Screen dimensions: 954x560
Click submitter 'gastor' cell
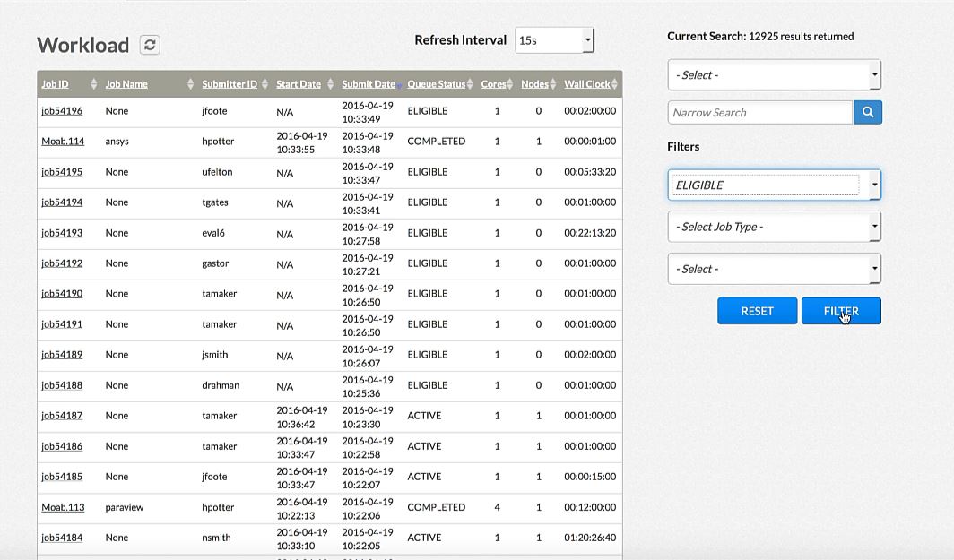pos(215,263)
